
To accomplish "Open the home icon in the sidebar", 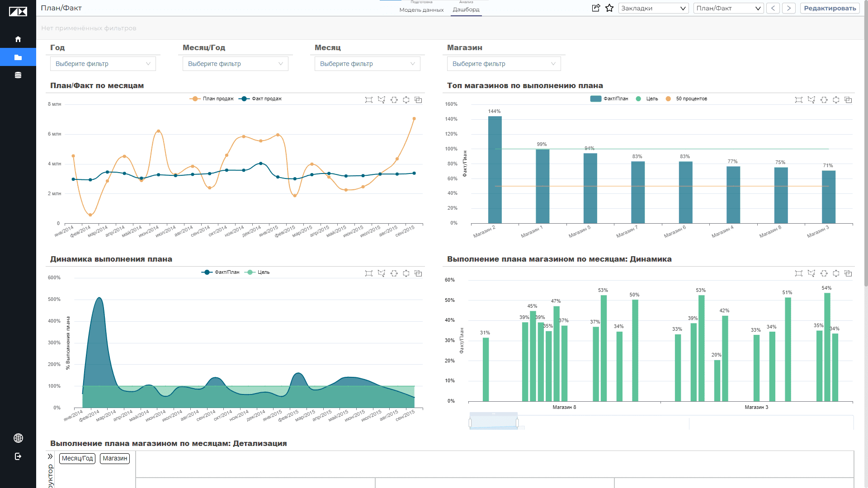I will pos(18,39).
